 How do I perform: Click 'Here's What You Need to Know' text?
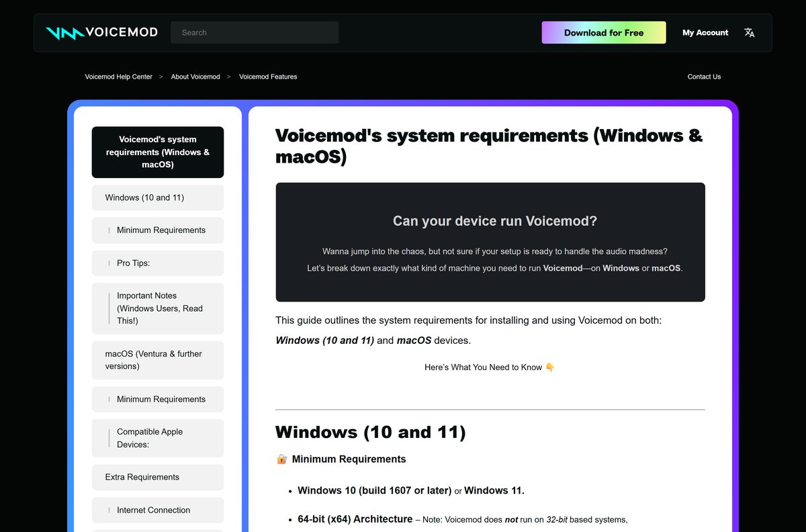coord(483,367)
